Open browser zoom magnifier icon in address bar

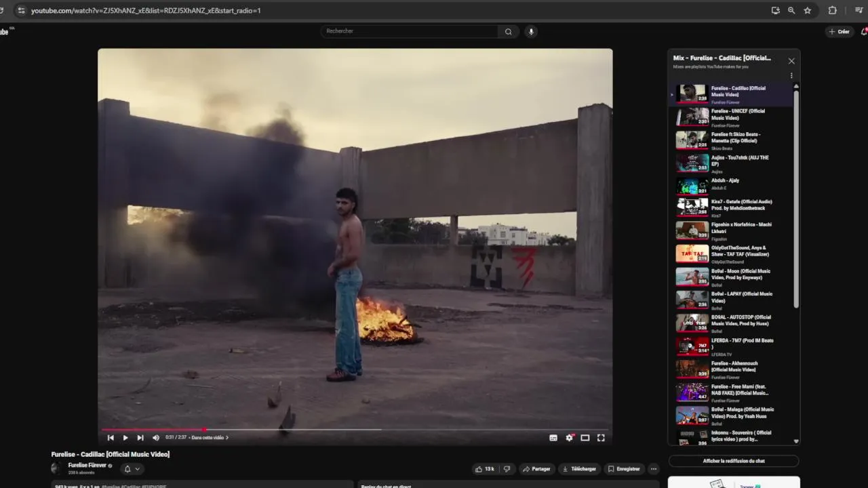(x=791, y=11)
